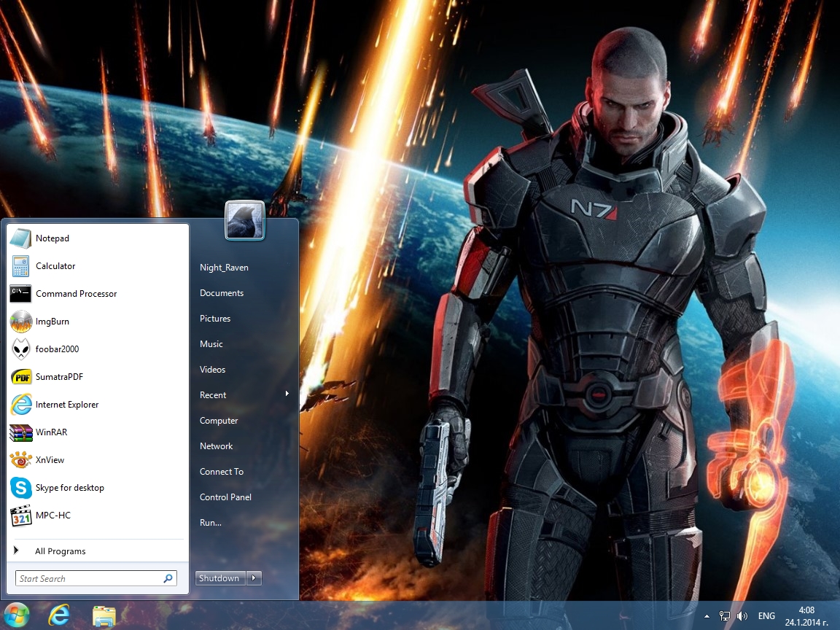Viewport: 840px width, 630px height.
Task: Open Night_Raven user folder
Action: [224, 268]
